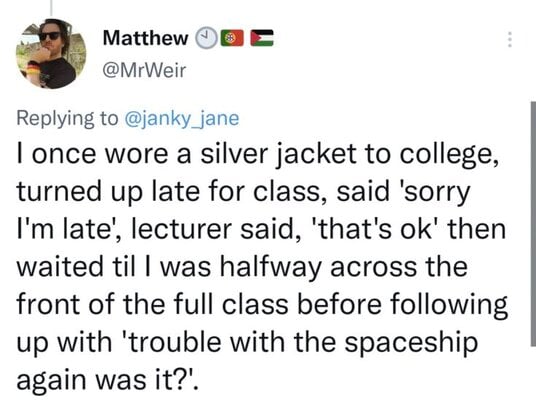Click the word 'following' in the tweet
536x400 pixels.
tap(448, 305)
